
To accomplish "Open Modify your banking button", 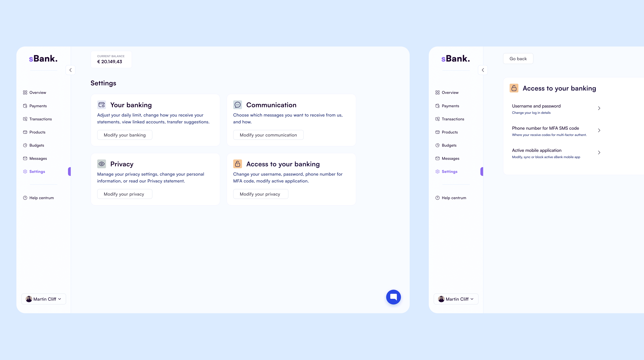I will pos(124,135).
